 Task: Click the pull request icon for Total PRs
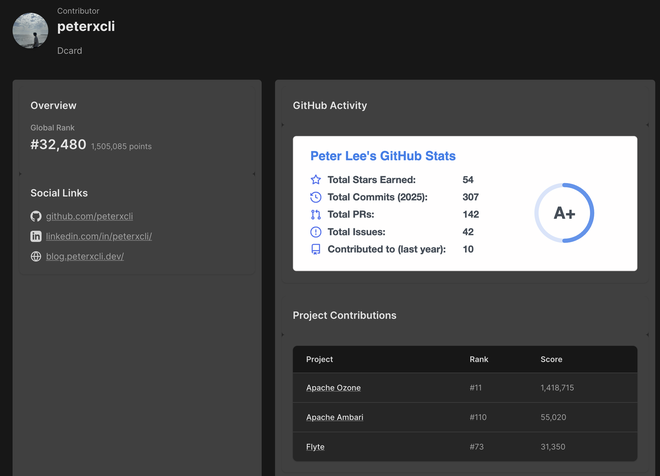316,215
